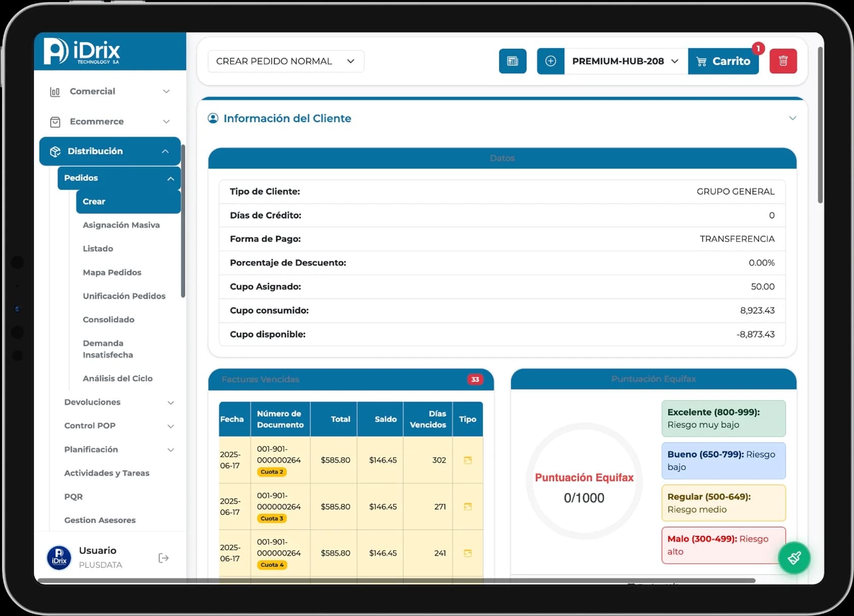This screenshot has width=854, height=616.
Task: Click the Carrito button
Action: click(723, 61)
